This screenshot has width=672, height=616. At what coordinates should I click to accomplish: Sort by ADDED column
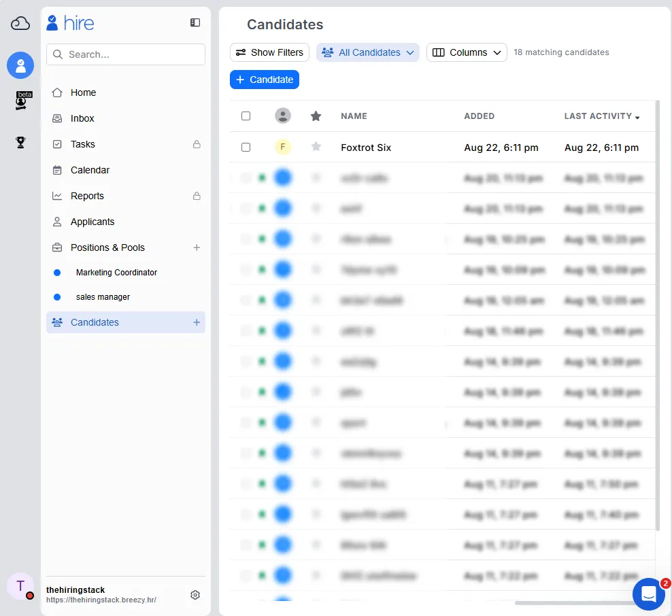point(479,116)
